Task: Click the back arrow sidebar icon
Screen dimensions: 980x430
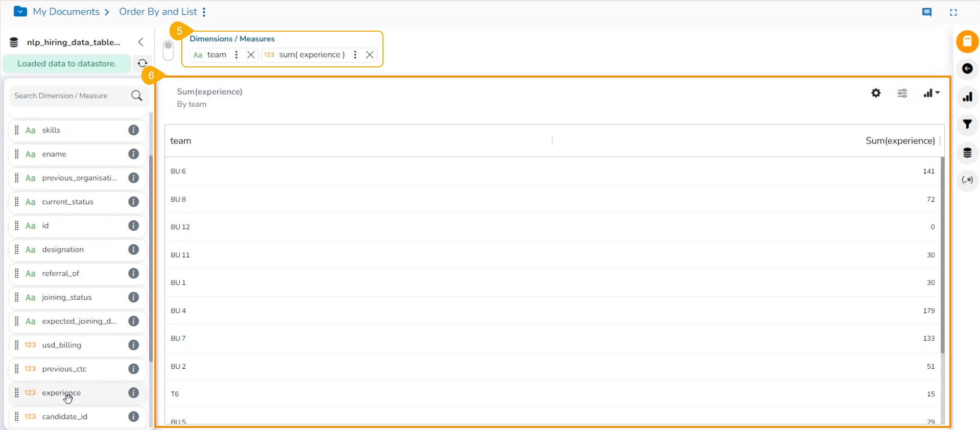Action: click(x=967, y=69)
